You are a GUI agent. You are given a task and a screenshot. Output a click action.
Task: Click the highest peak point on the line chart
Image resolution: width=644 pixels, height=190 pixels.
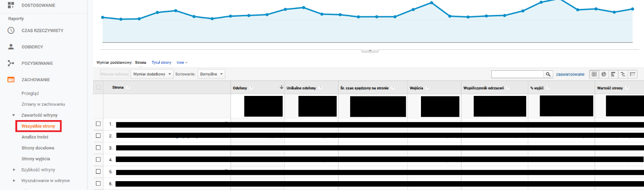coord(560,0)
